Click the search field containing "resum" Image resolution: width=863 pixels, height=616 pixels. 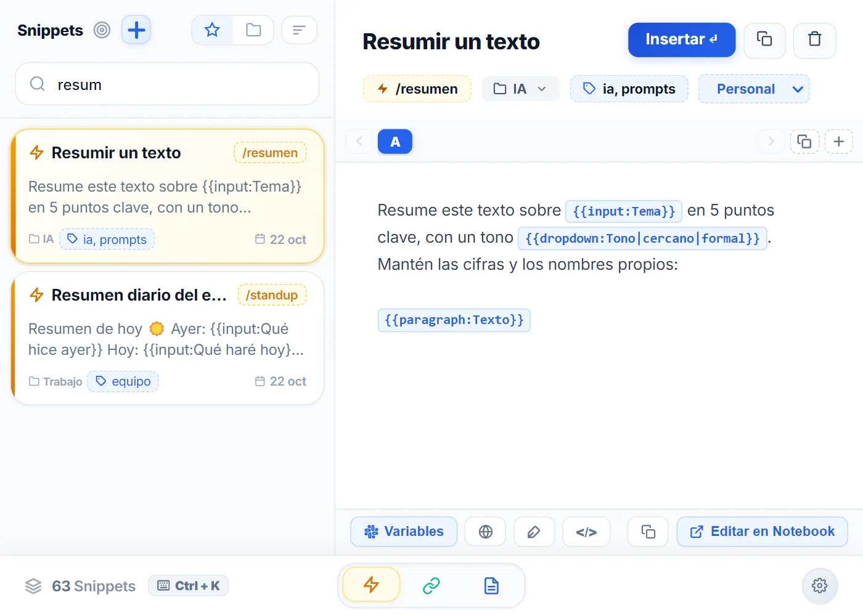pos(167,84)
